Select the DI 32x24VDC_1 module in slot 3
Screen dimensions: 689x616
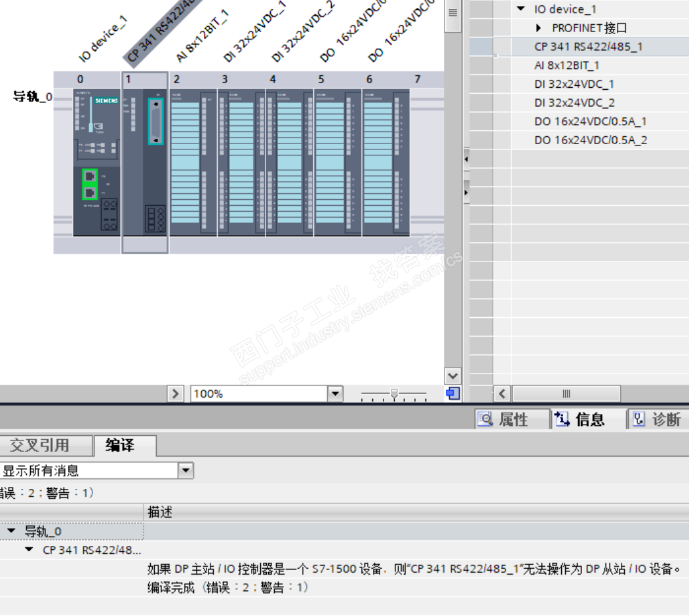241,163
